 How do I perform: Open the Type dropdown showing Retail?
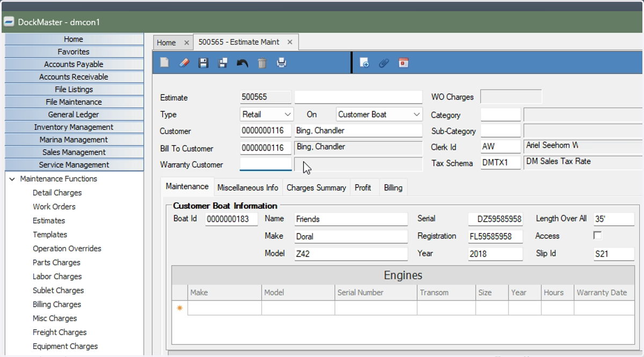point(267,114)
